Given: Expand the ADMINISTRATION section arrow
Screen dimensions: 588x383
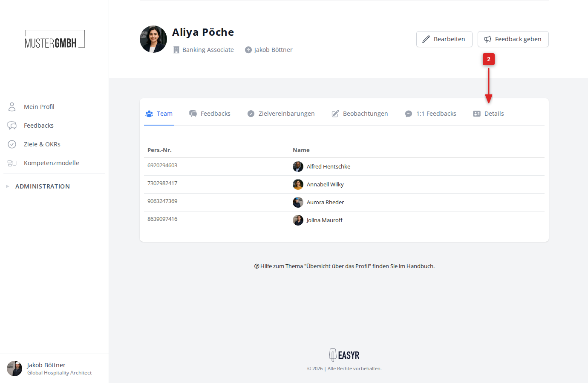Looking at the screenshot, I should [7, 186].
